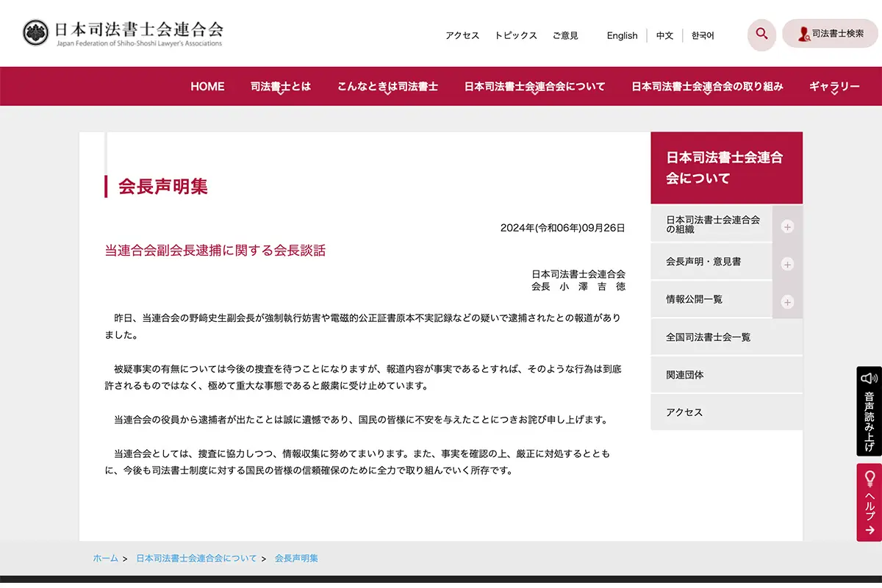Select 全国司法書士会一覧 in the sidebar
Viewport: 882px width, 588px height.
pyautogui.click(x=708, y=337)
